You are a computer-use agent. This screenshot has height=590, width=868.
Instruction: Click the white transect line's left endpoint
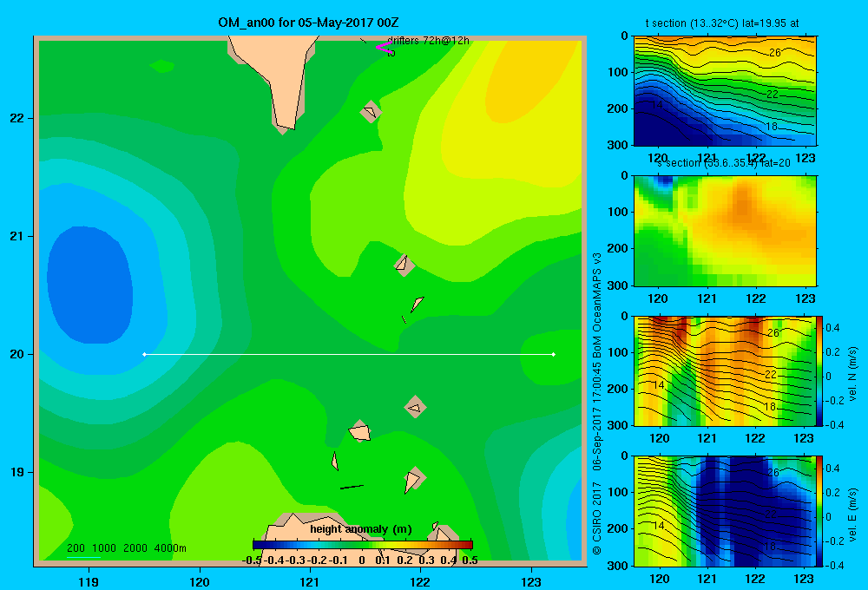[x=144, y=354]
